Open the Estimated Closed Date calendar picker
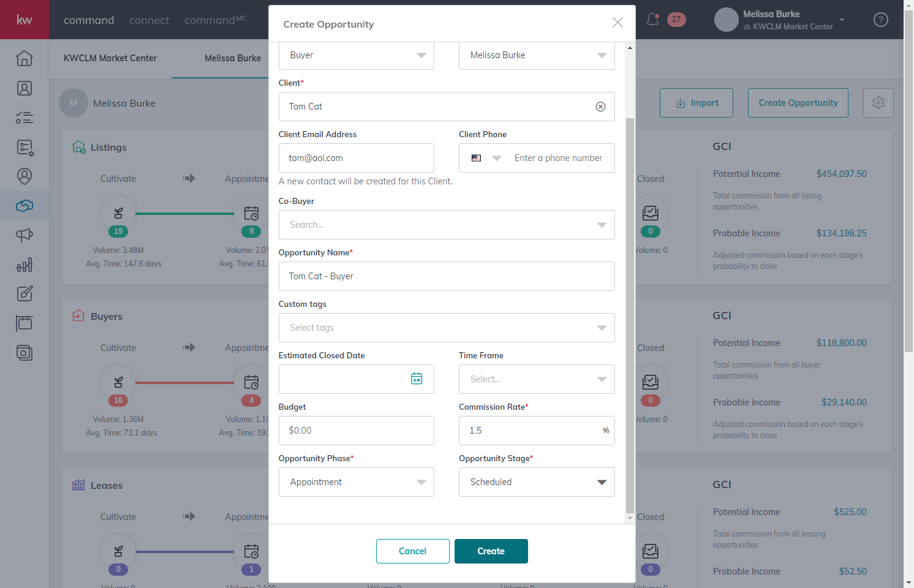Screen dimensions: 914x588 (417, 379)
